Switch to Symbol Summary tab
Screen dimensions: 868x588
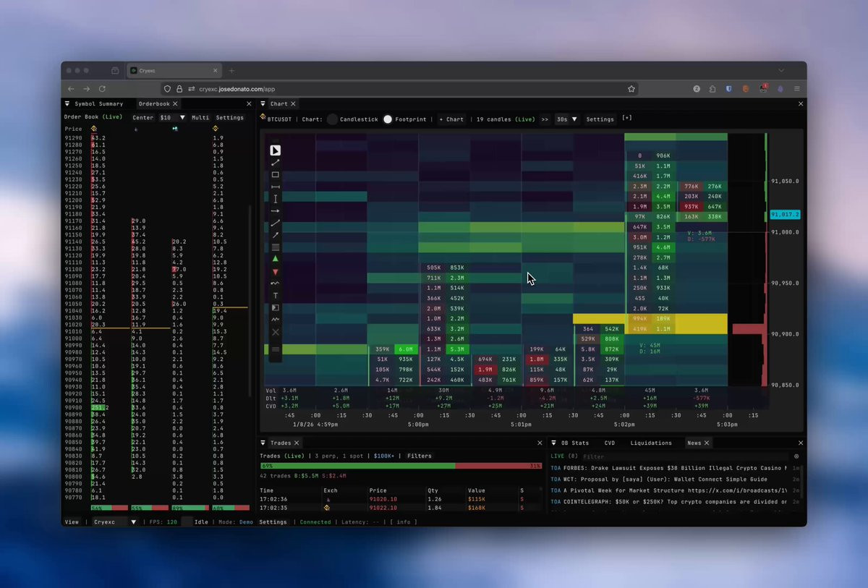pyautogui.click(x=99, y=104)
